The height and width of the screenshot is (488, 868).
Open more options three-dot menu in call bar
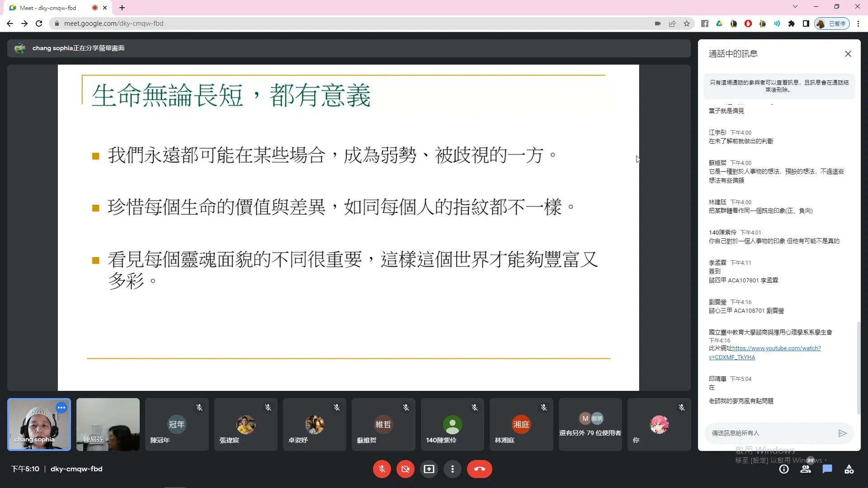[453, 469]
